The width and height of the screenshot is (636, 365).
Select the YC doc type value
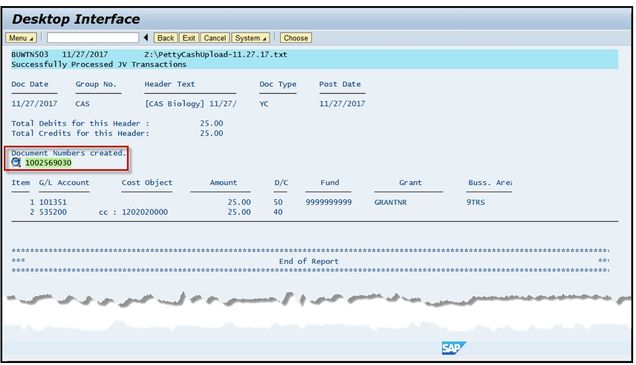tap(264, 104)
